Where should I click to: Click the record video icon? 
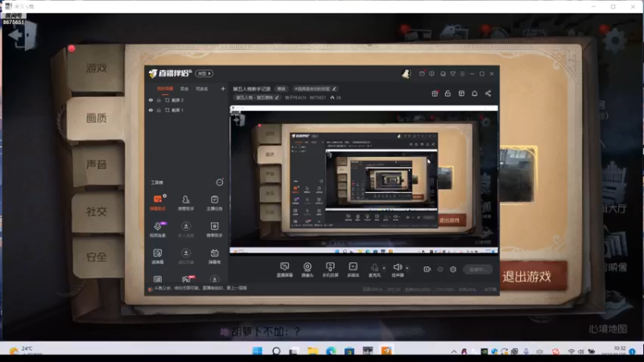(427, 269)
